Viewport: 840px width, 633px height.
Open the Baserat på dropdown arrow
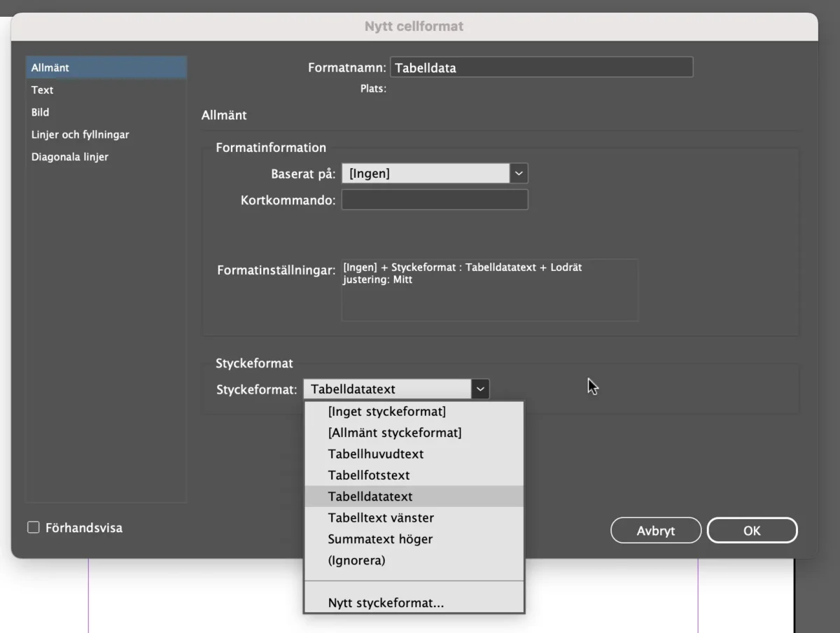click(518, 173)
